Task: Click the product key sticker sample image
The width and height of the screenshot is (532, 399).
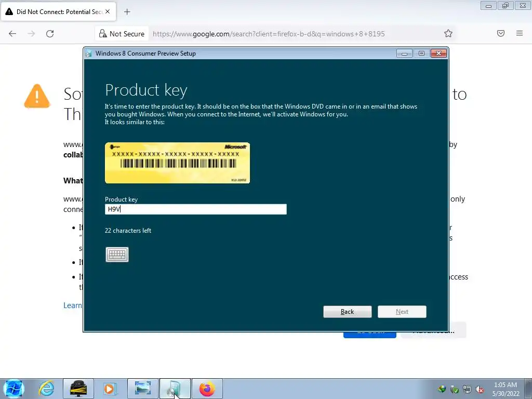Action: [178, 163]
